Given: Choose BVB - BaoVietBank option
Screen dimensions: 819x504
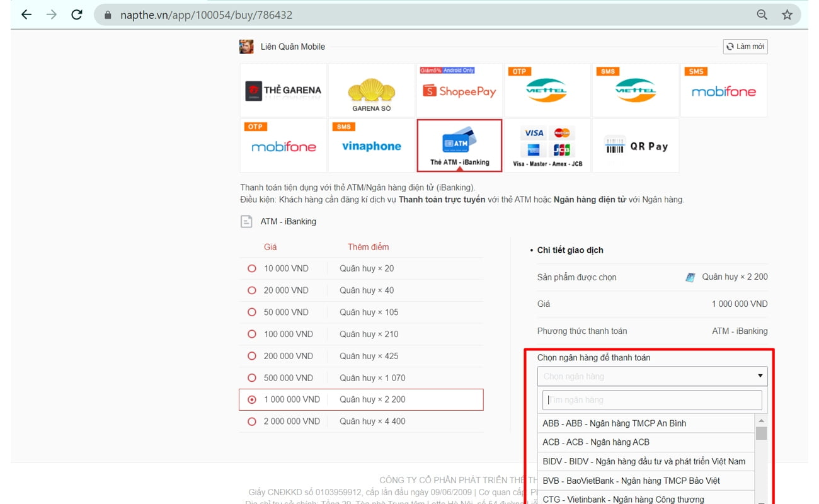Looking at the screenshot, I should pyautogui.click(x=646, y=481).
